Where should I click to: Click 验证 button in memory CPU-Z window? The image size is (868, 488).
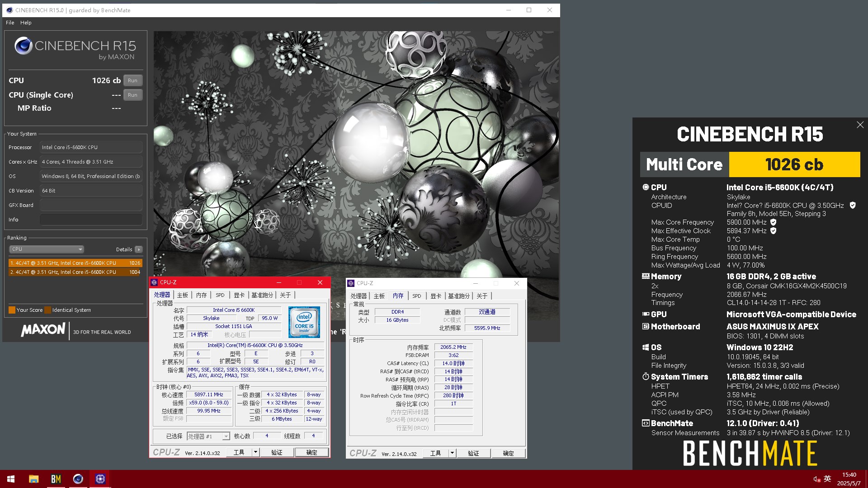473,453
